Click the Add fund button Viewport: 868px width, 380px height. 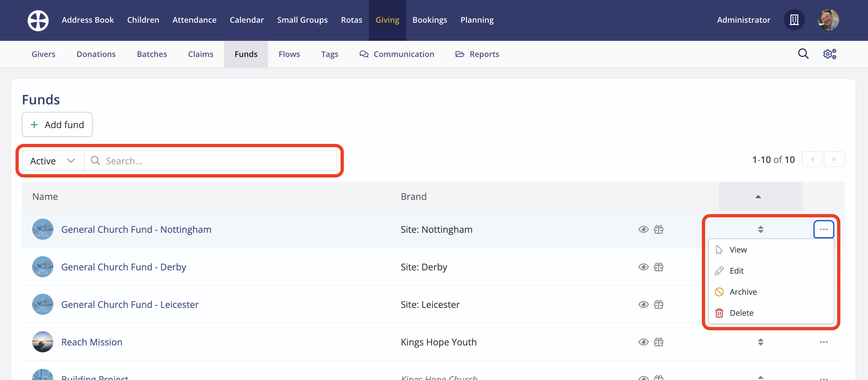coord(57,125)
